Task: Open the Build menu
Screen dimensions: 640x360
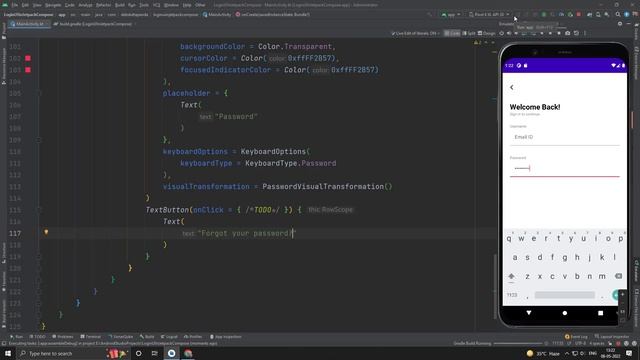Action: (120, 5)
